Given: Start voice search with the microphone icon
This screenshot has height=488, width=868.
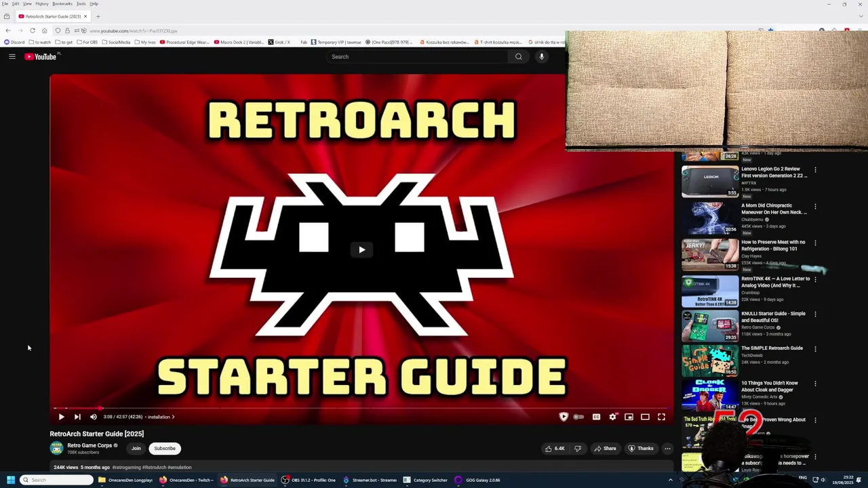Looking at the screenshot, I should coord(542,57).
